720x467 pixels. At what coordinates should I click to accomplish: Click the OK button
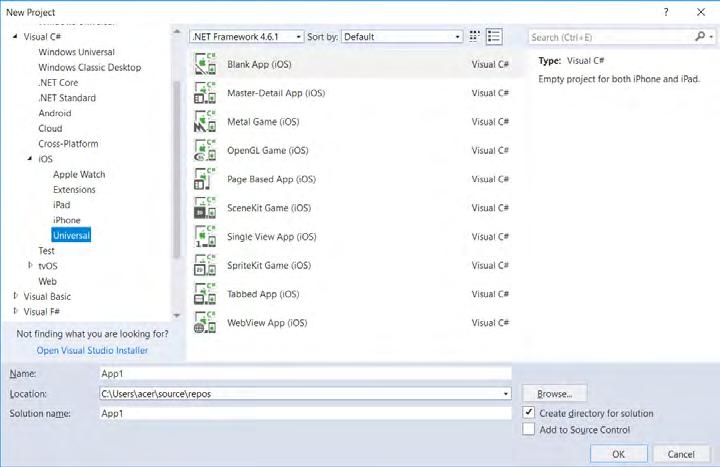pos(619,454)
